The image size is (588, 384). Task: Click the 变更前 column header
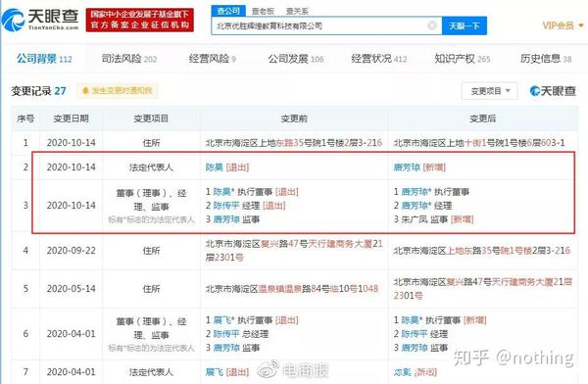(x=294, y=119)
